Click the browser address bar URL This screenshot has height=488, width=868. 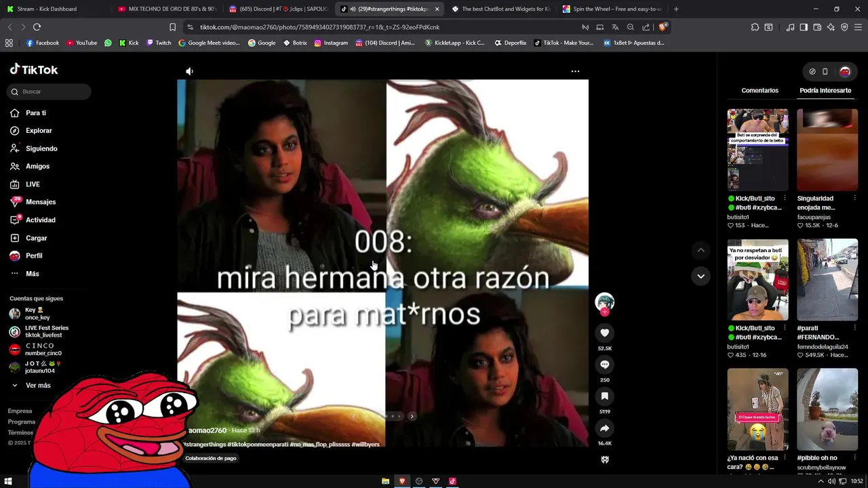[319, 27]
